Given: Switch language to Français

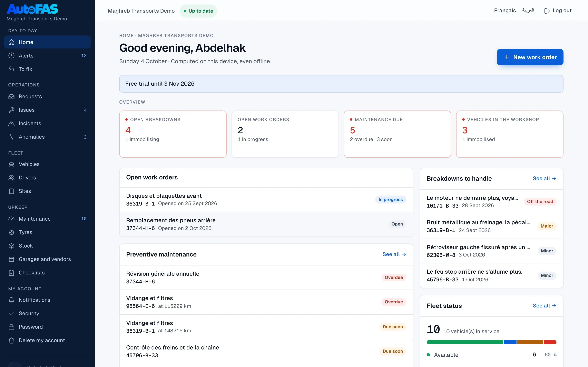Looking at the screenshot, I should [505, 11].
